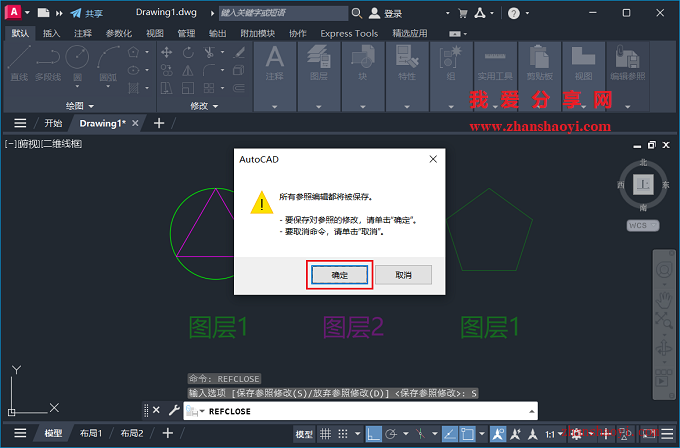Viewport: 680px width, 448px height.
Task: Click the search magnifier icon in the title bar
Action: pyautogui.click(x=356, y=13)
